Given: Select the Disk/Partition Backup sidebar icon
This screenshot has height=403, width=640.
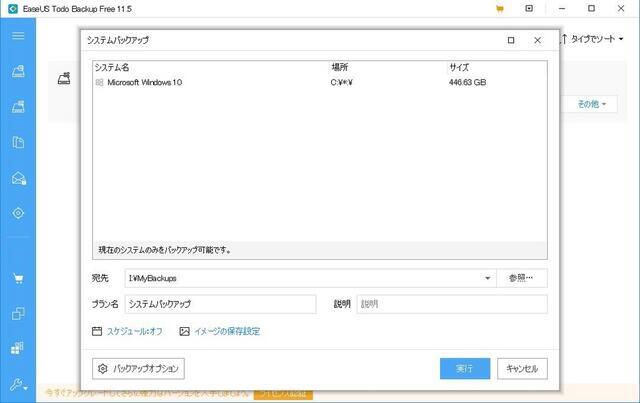Looking at the screenshot, I should click(x=18, y=71).
